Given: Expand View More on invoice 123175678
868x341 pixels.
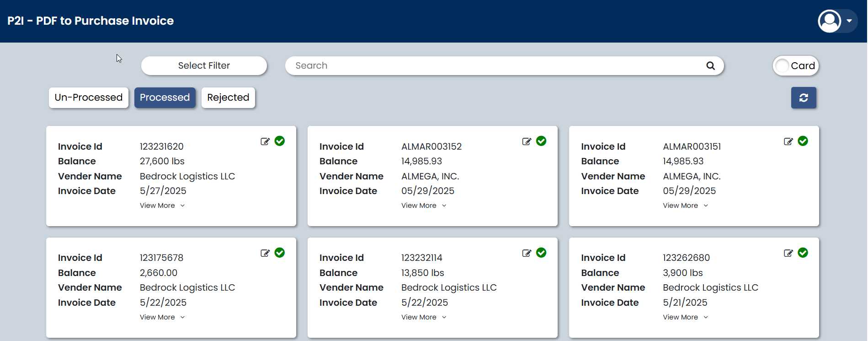Looking at the screenshot, I should 162,317.
